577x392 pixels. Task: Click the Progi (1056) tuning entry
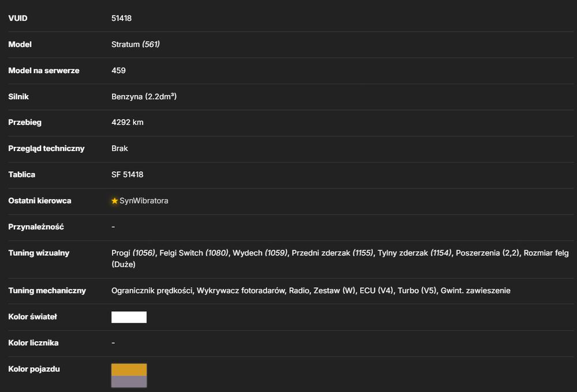[x=133, y=253]
